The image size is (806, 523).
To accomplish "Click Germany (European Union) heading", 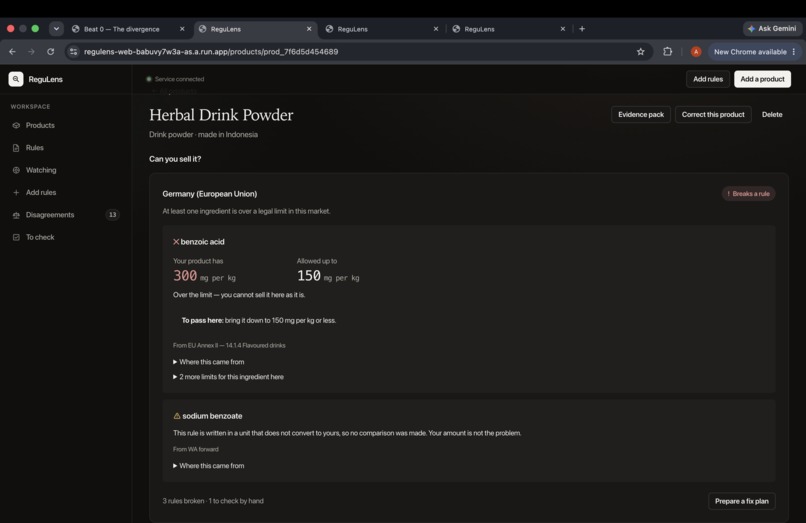I will [210, 194].
